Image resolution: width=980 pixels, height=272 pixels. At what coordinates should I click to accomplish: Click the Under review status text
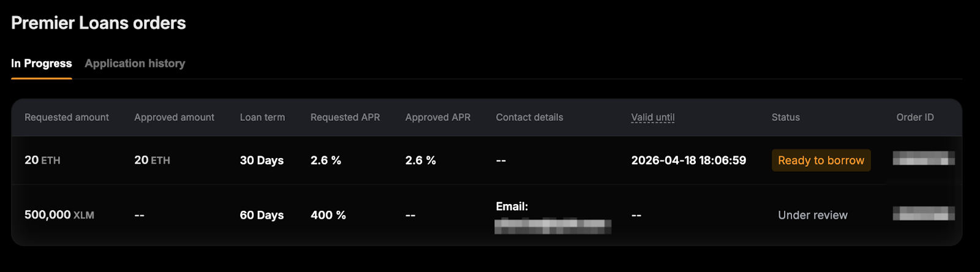[x=812, y=215]
